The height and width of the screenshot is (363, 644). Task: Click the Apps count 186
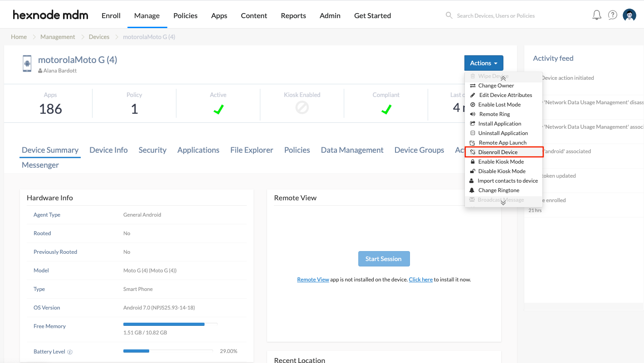pyautogui.click(x=50, y=109)
